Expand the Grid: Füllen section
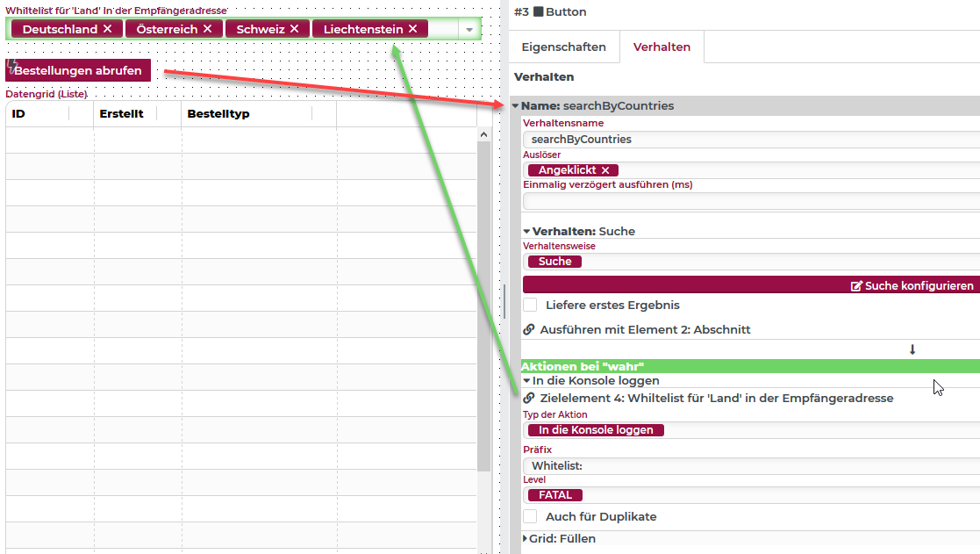Screen dimensions: 980x554 click(526, 538)
